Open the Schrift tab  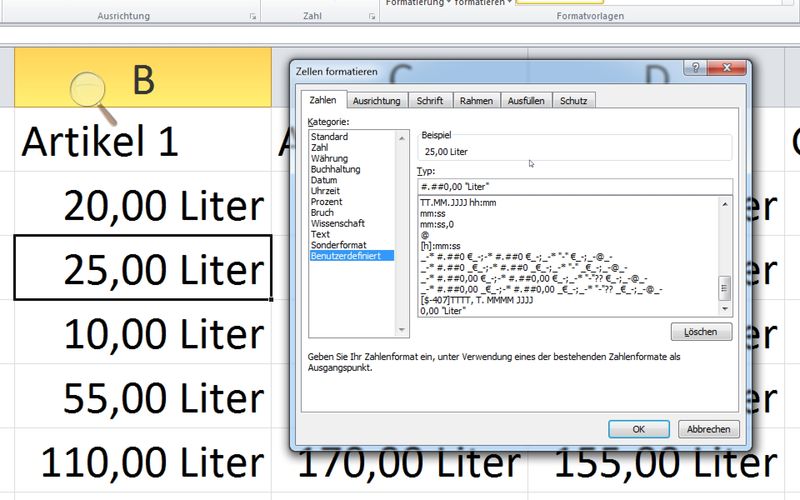point(430,101)
